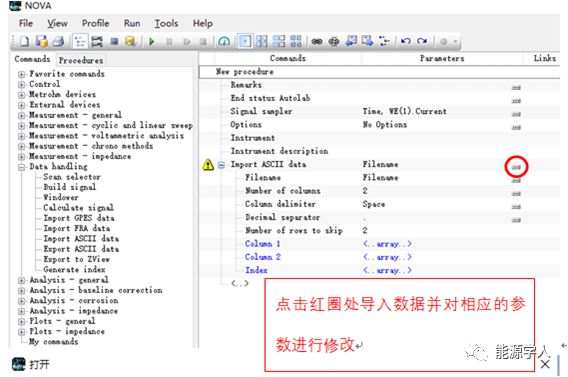Click the Print icon in toolbar

pyautogui.click(x=58, y=41)
